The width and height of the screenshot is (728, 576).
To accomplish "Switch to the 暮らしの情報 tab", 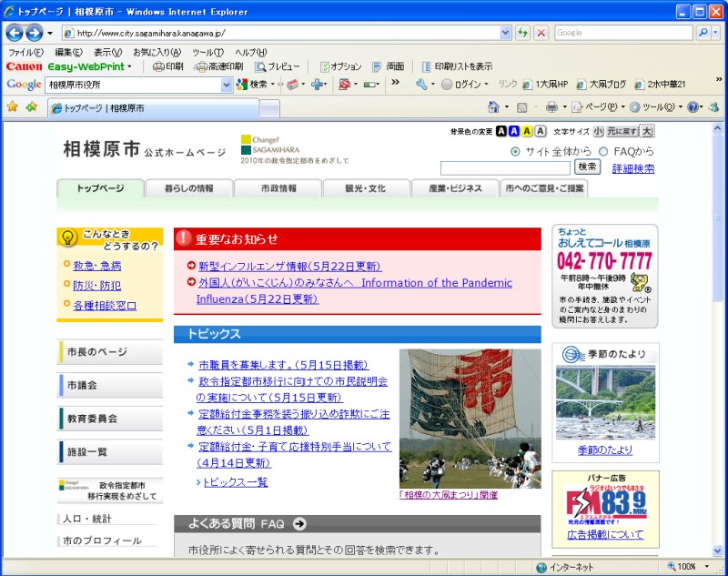I will pos(189,188).
